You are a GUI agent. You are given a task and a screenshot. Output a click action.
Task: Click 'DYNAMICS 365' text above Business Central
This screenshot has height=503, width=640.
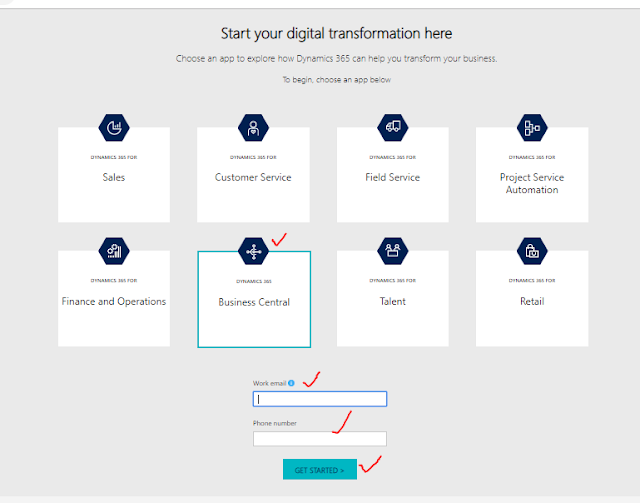click(x=254, y=281)
